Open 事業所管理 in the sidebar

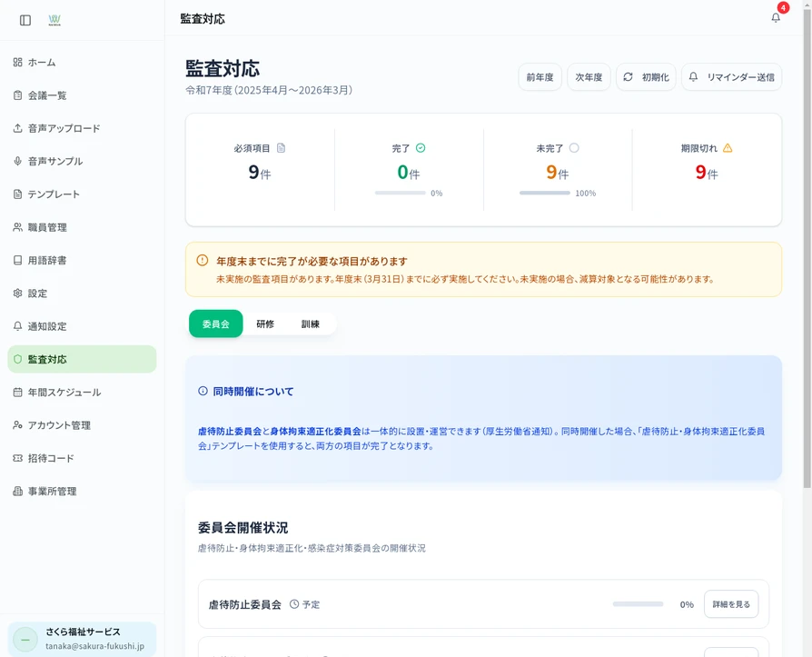(x=82, y=492)
